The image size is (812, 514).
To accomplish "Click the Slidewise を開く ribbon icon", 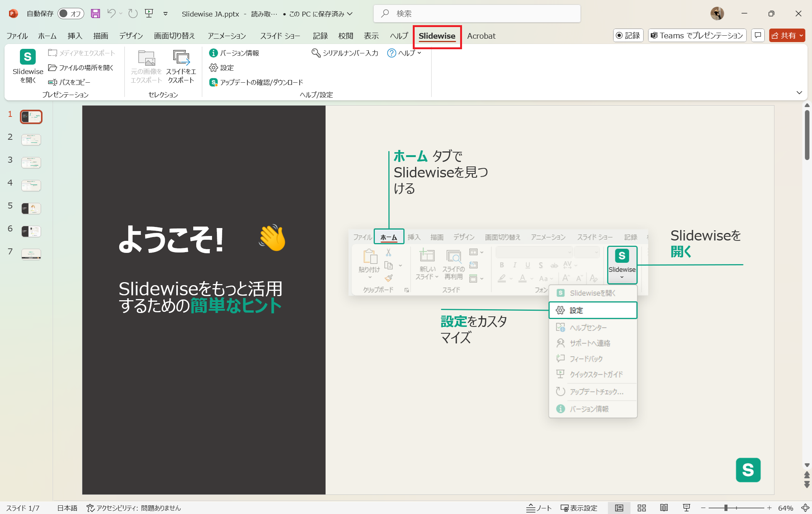I will point(27,57).
